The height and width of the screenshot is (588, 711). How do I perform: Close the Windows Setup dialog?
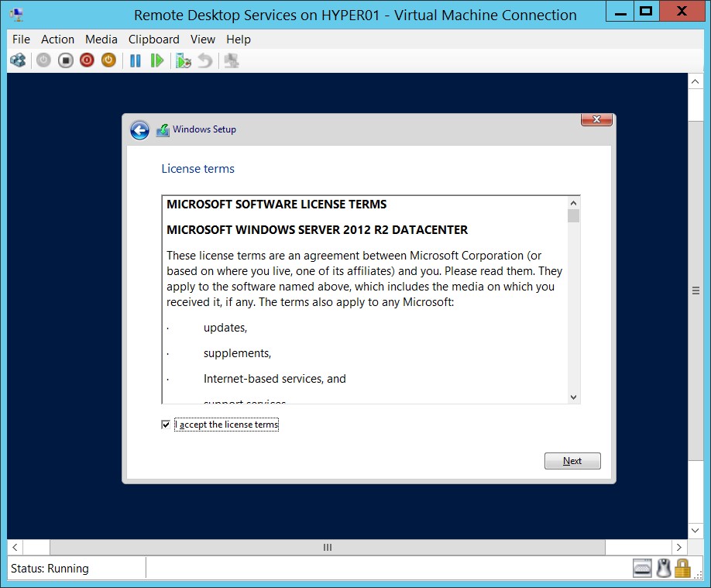point(596,119)
